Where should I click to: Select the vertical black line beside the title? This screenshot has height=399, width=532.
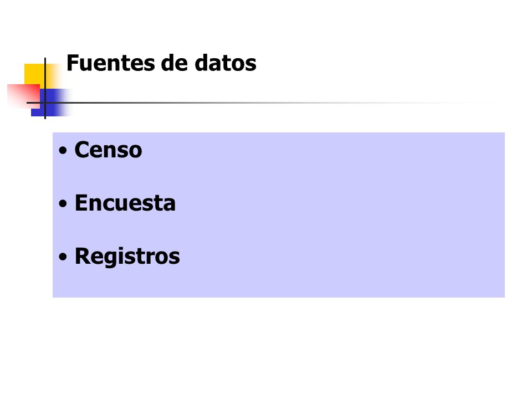(45, 88)
